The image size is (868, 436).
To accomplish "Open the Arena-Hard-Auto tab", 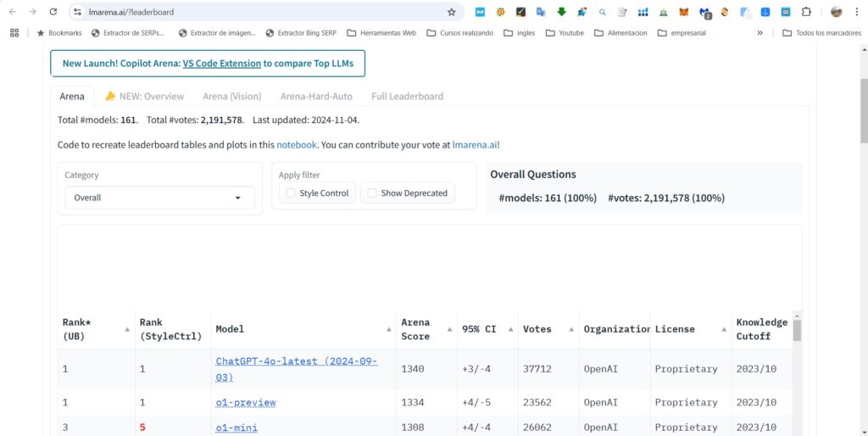I will [x=316, y=96].
